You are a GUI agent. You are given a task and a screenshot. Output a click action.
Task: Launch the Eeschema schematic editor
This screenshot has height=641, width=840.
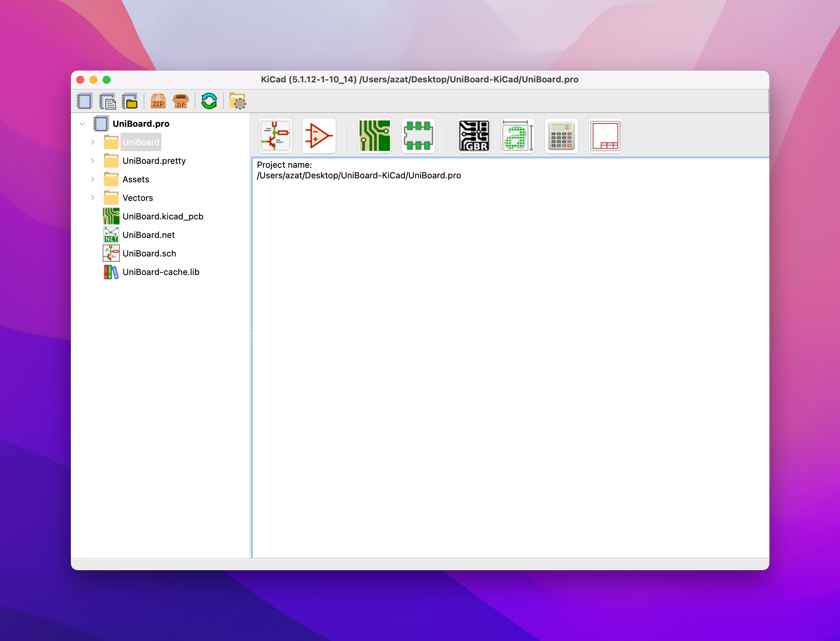(275, 136)
